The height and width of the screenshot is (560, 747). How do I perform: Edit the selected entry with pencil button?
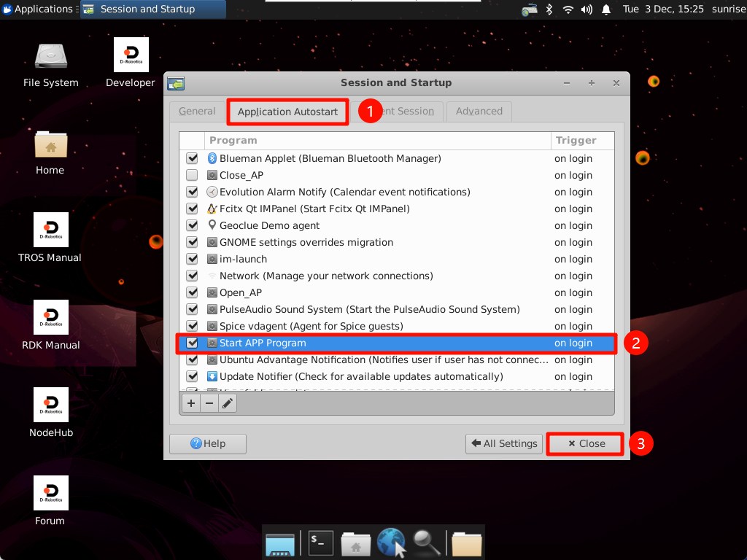click(228, 403)
